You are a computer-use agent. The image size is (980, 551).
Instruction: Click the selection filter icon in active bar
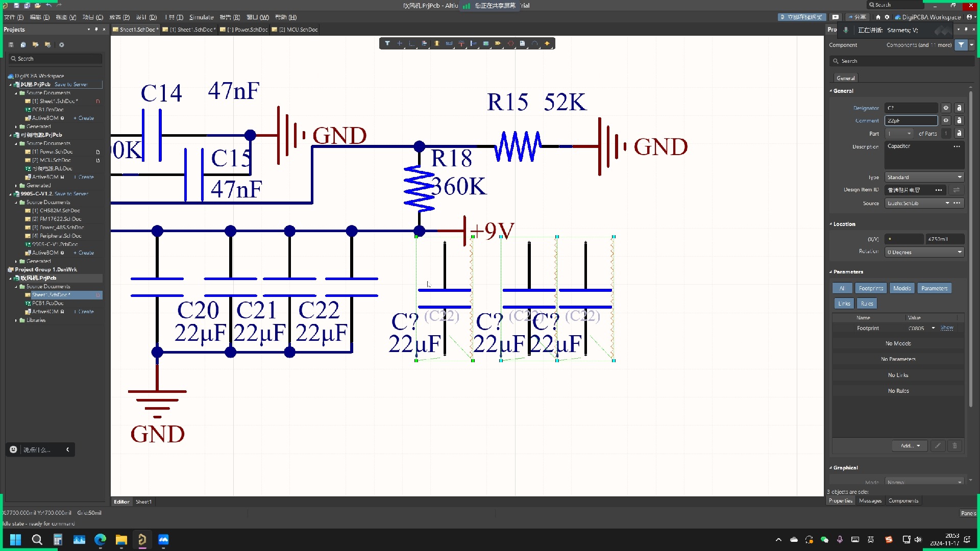point(387,43)
